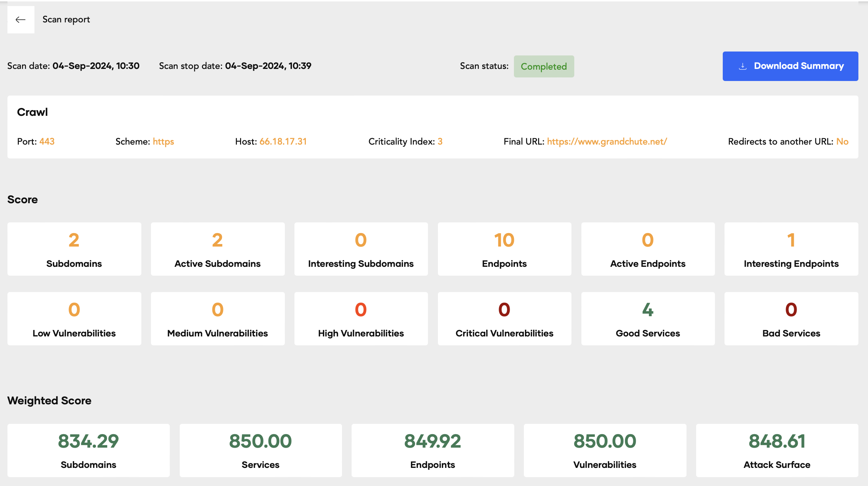Click the Scheme https value
Image resolution: width=868 pixels, height=486 pixels.
click(163, 141)
